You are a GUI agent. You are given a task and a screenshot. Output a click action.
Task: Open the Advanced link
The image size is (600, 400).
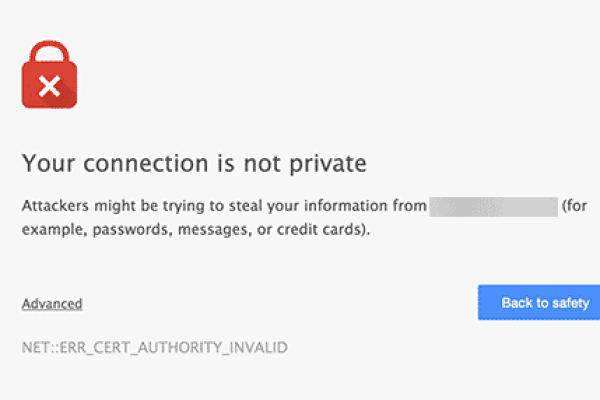coord(52,303)
